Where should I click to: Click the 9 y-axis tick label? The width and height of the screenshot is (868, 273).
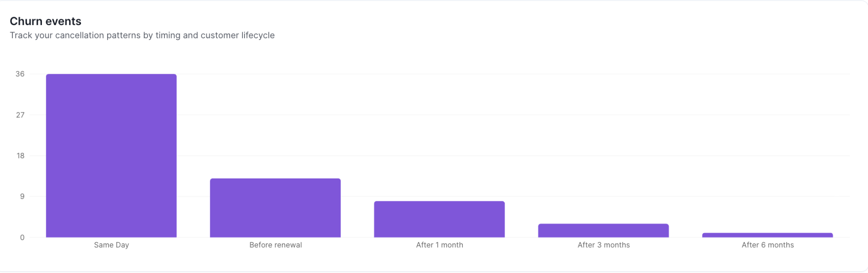click(x=22, y=196)
